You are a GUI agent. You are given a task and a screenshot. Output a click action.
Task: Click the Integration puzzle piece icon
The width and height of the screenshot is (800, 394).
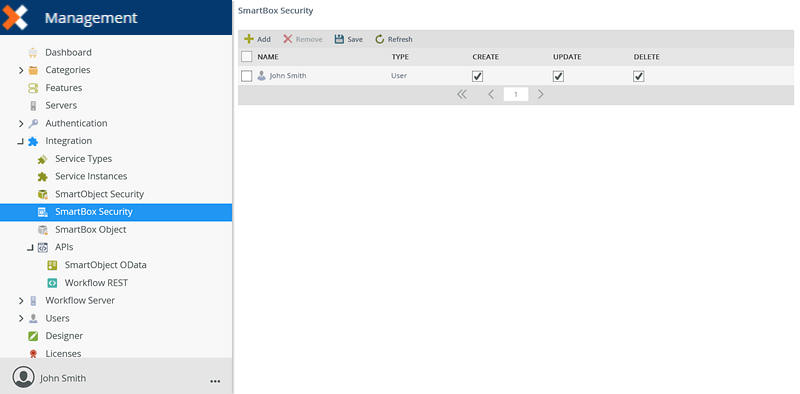pyautogui.click(x=33, y=141)
